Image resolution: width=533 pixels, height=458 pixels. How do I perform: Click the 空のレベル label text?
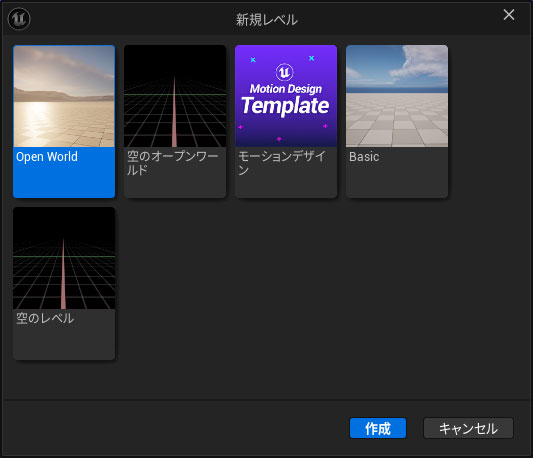click(x=45, y=319)
